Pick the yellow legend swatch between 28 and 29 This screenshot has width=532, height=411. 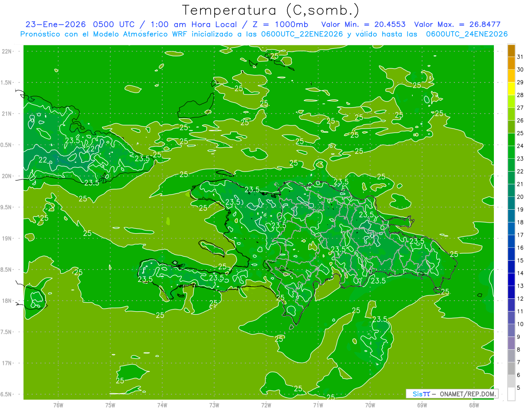pos(511,89)
